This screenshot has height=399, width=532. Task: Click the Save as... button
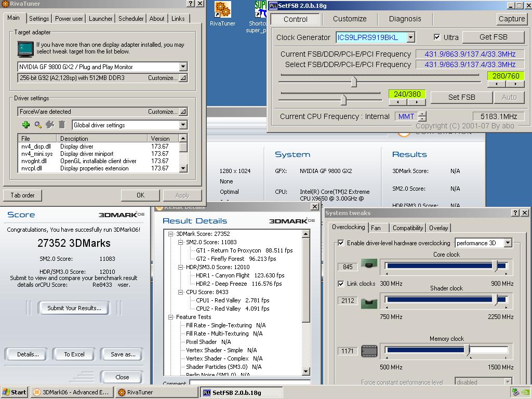coord(123,354)
